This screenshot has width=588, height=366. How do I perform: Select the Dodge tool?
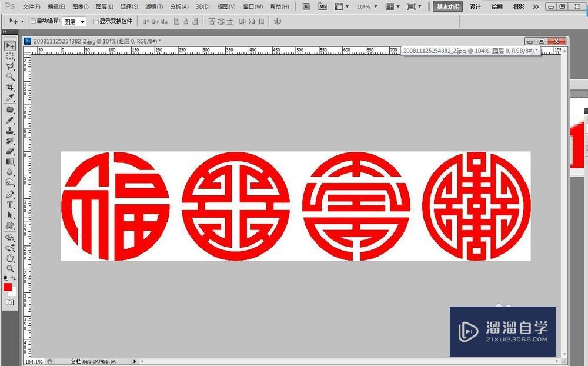click(10, 182)
